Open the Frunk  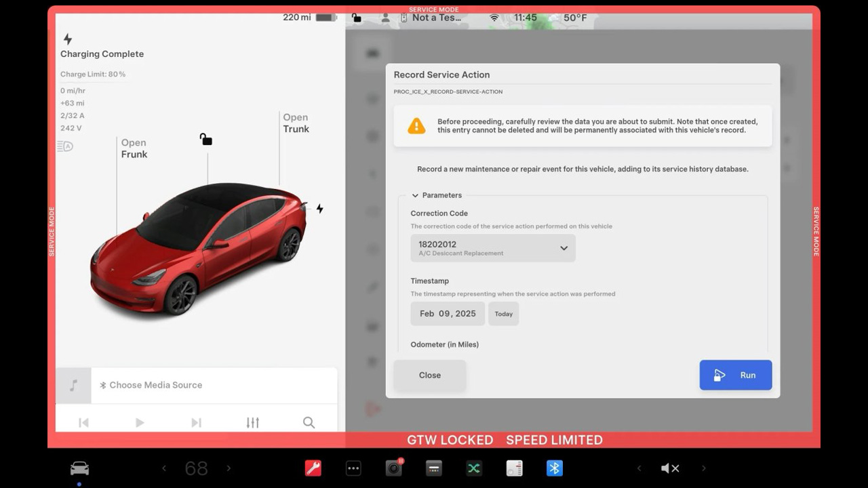coord(134,148)
